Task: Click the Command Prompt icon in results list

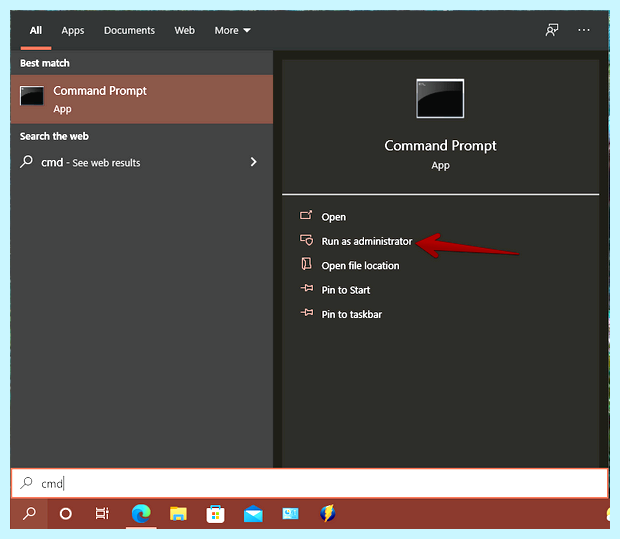Action: 32,96
